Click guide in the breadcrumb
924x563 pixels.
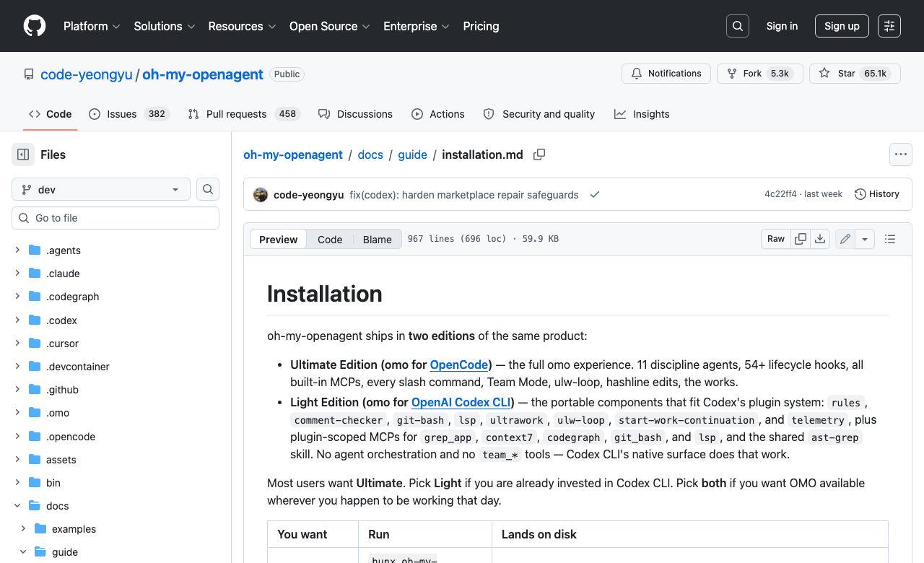413,154
